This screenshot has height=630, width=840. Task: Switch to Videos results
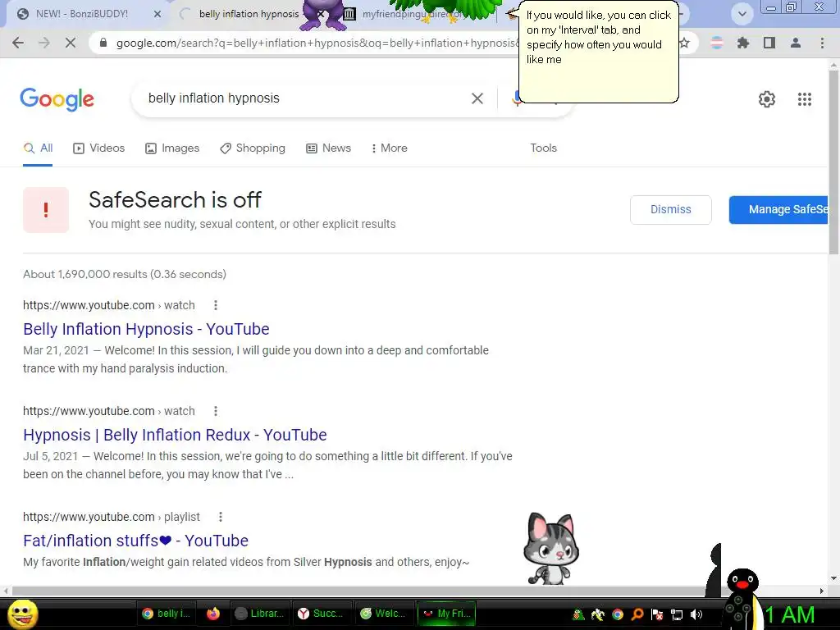point(99,148)
